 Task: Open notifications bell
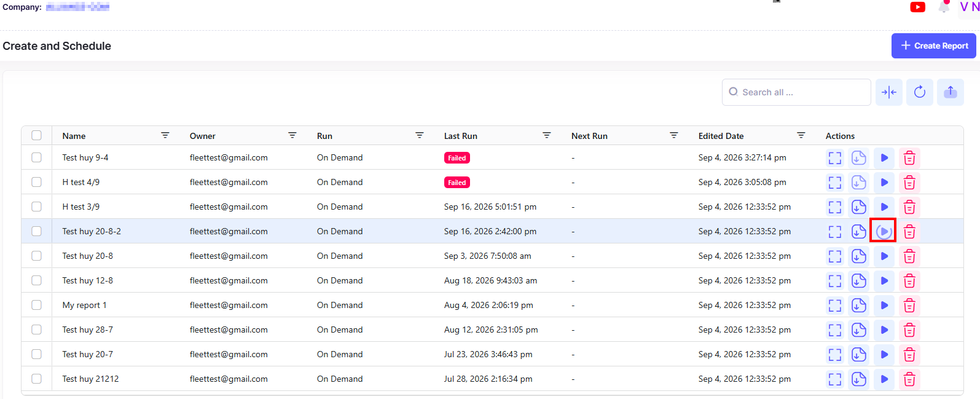(944, 7)
